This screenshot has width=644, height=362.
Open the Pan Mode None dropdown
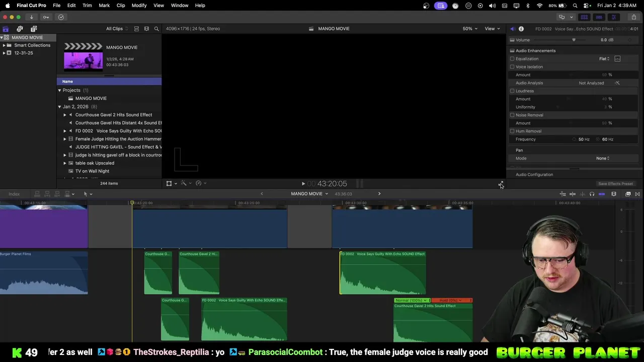point(603,158)
